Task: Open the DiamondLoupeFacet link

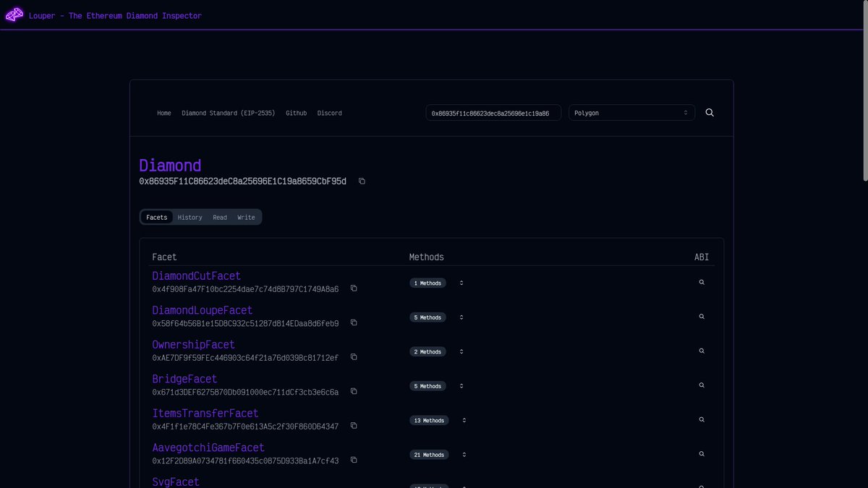Action: (203, 310)
